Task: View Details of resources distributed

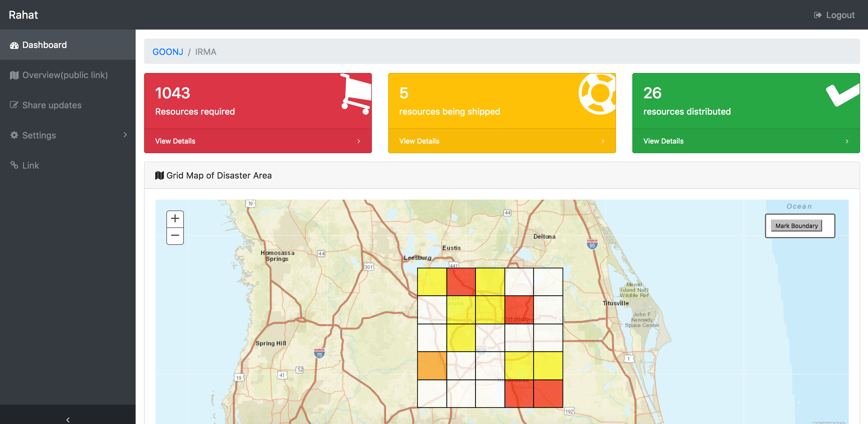Action: click(x=663, y=141)
